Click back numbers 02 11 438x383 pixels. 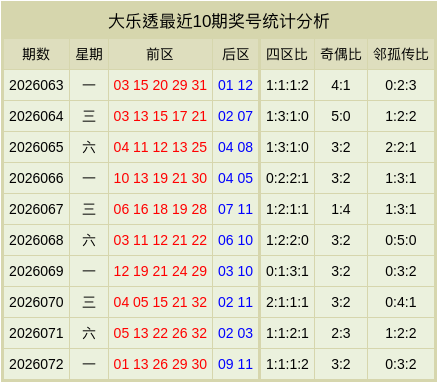pos(235,302)
